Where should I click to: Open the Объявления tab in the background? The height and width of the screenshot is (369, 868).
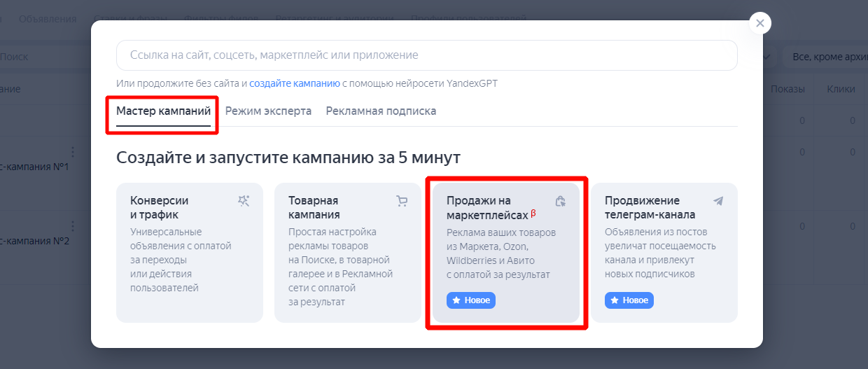point(48,19)
